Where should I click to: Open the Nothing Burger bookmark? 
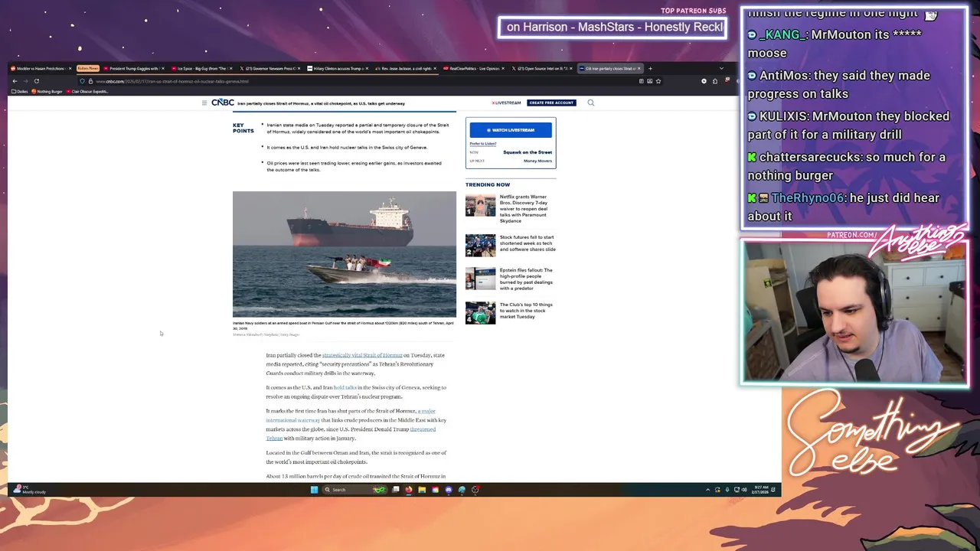point(47,92)
